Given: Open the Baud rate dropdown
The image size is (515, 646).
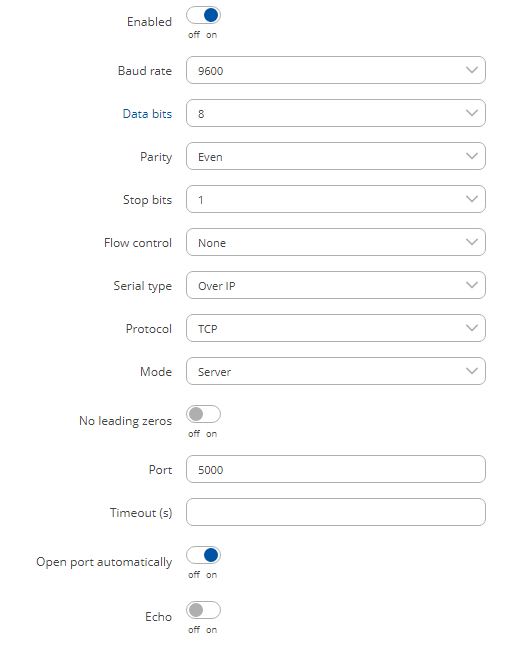Looking at the screenshot, I should (336, 70).
